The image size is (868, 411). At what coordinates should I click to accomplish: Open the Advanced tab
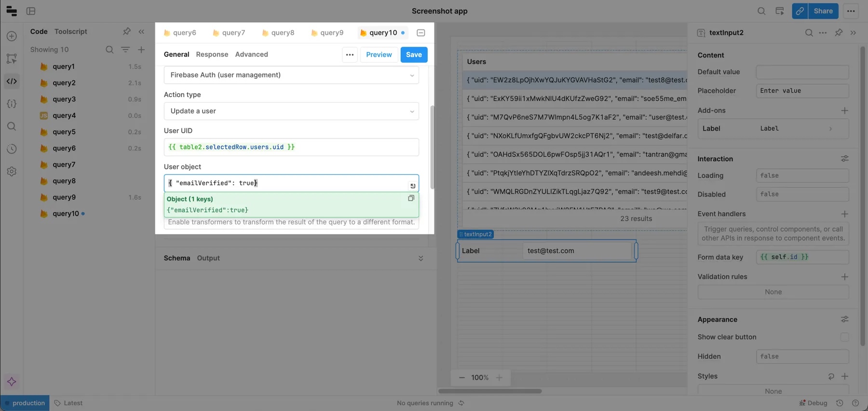point(252,55)
